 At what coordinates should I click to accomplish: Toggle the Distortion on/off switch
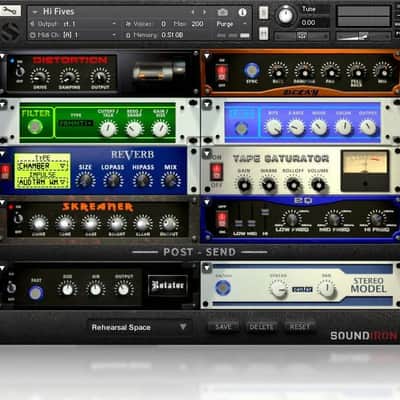coord(20,71)
